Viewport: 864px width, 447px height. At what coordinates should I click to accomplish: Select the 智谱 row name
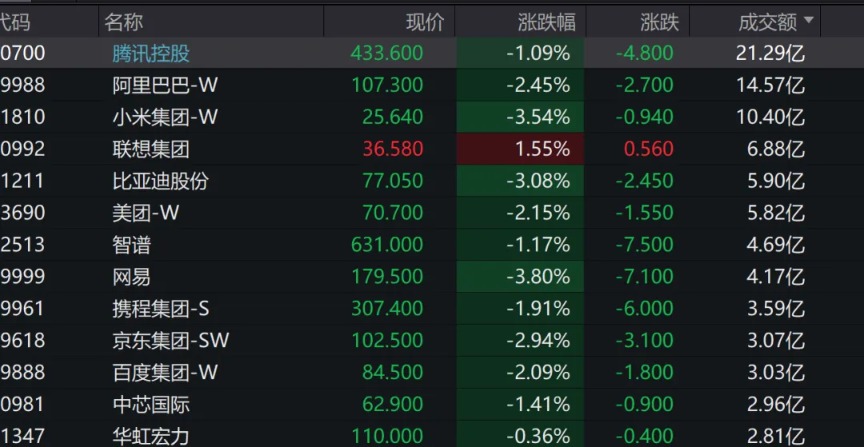[x=132, y=245]
